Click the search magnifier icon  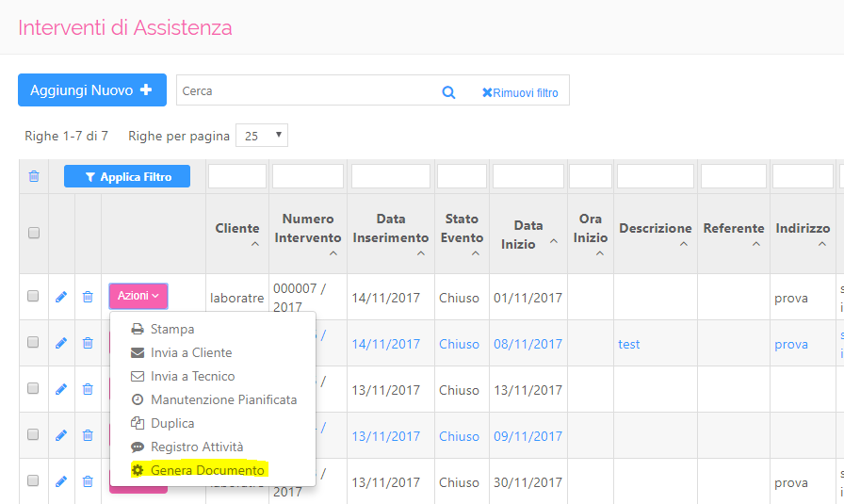pyautogui.click(x=448, y=92)
